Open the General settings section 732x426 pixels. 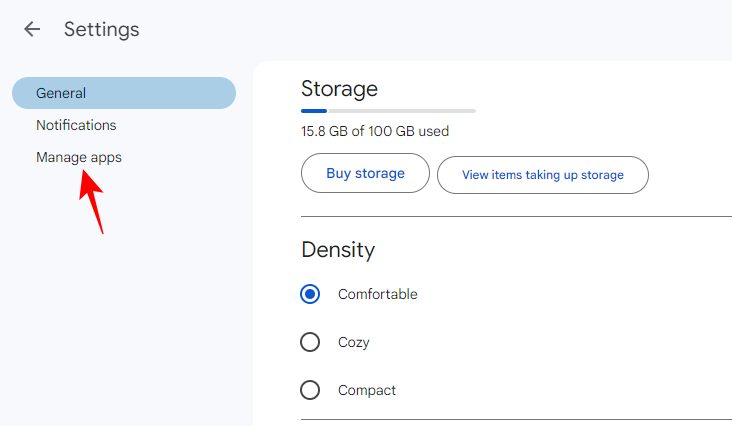[123, 93]
